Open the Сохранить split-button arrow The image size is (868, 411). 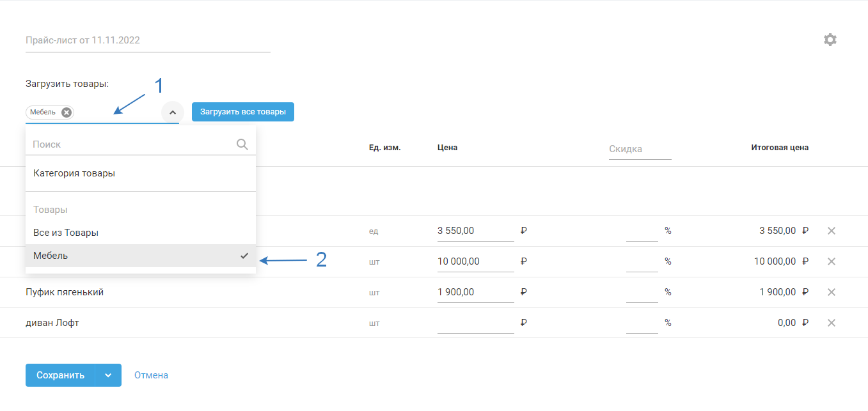point(108,375)
